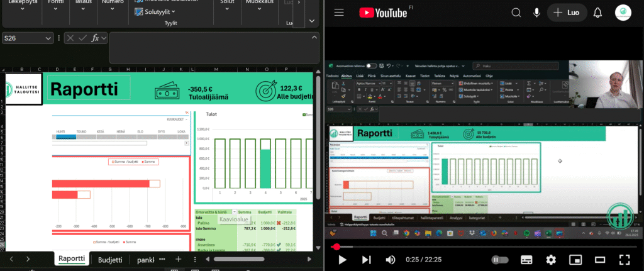Play the YouTube video
Image resolution: width=644 pixels, height=271 pixels.
(x=342, y=260)
